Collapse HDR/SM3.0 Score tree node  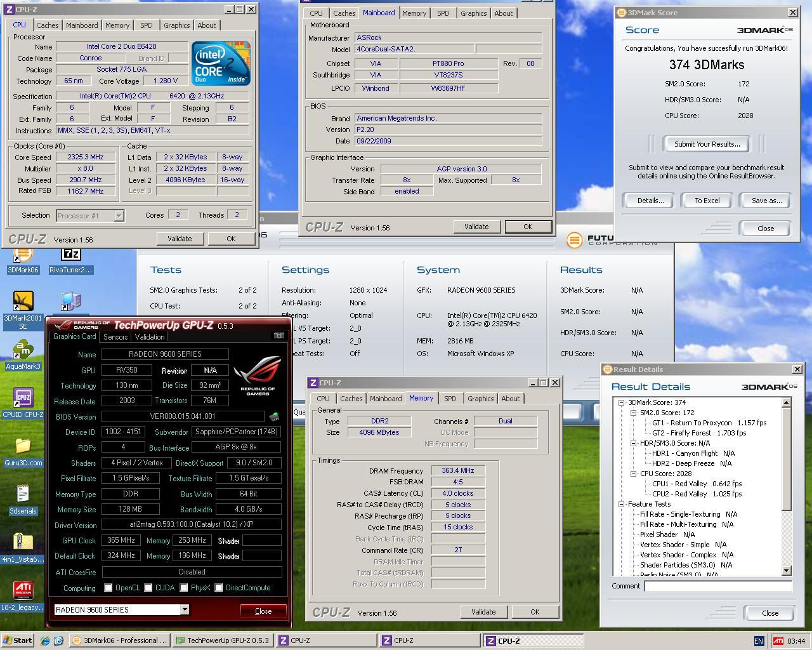point(632,443)
